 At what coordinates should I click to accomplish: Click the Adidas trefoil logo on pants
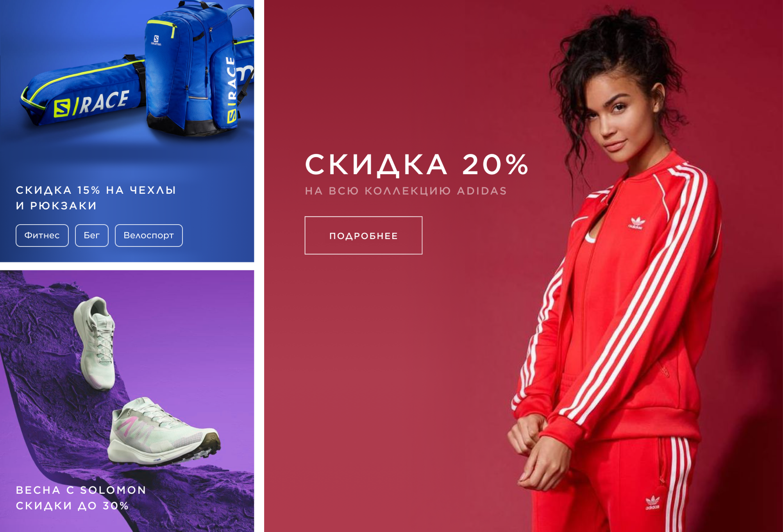coord(652,503)
